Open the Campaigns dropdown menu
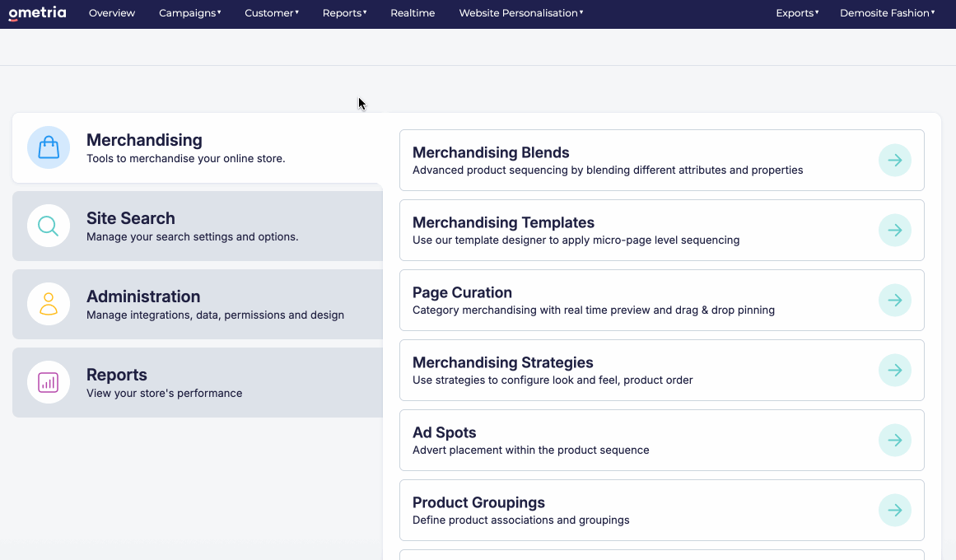Screen dimensions: 956x560 pyautogui.click(x=189, y=13)
